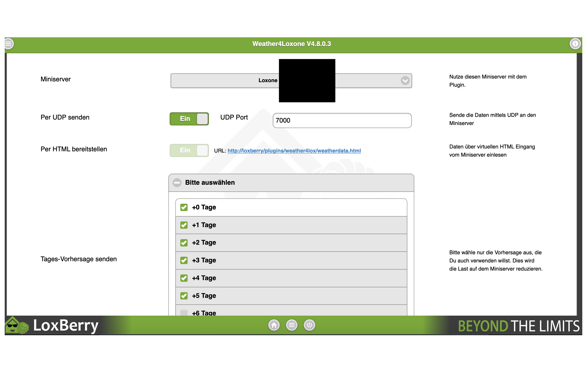
Task: Toggle the Per HTML bereitstellen switch
Action: [x=189, y=150]
